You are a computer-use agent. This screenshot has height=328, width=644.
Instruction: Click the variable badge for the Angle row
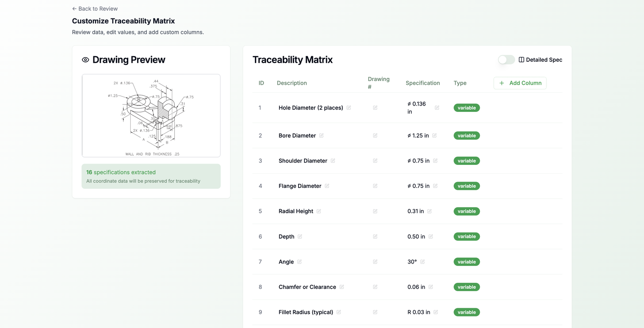[x=466, y=261]
